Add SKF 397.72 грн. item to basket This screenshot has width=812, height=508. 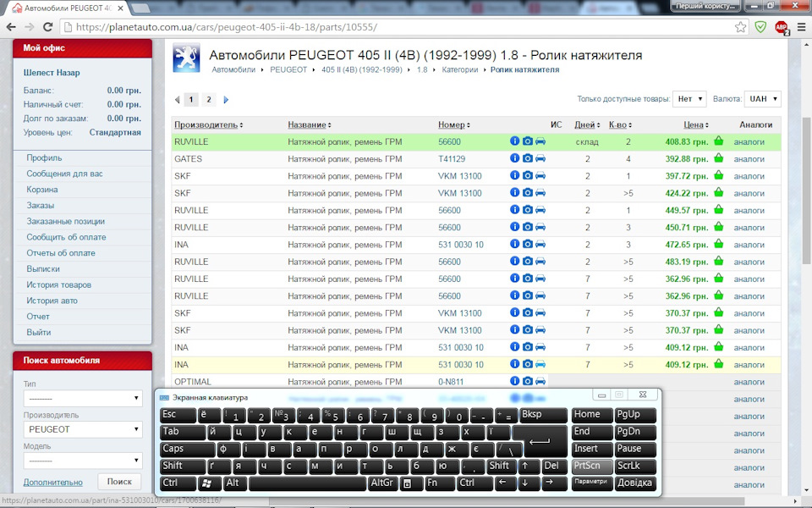point(718,174)
